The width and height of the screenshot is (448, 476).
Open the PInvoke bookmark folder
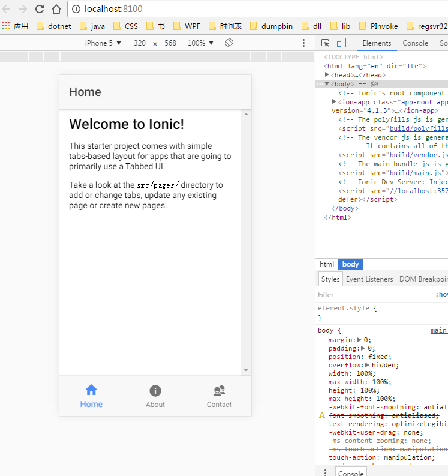tap(378, 26)
